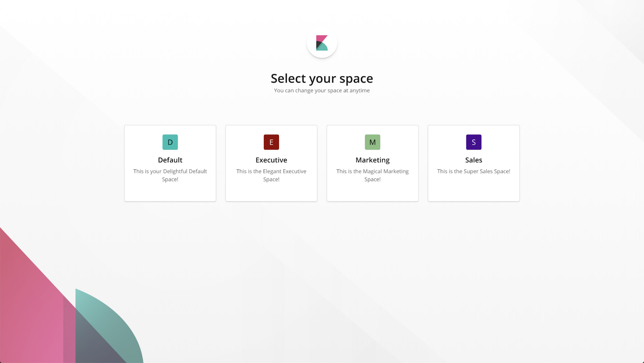Open the Executive space card
Screen dimensions: 644x363
(271, 163)
